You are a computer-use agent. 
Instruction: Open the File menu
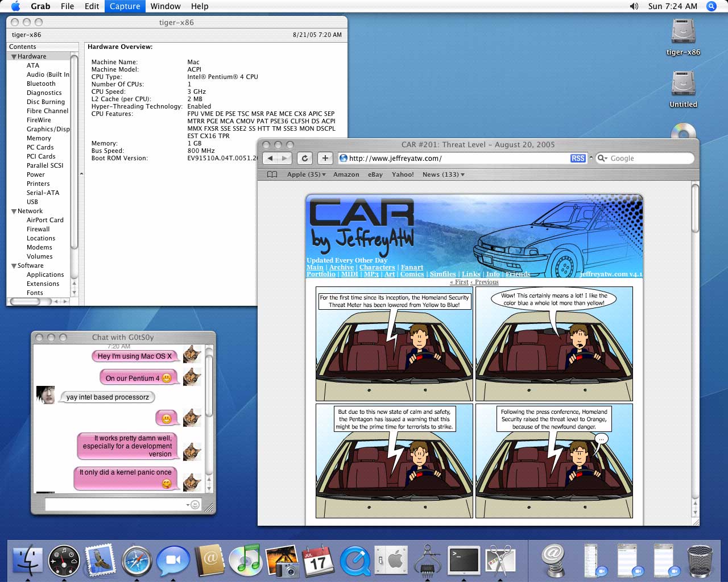pyautogui.click(x=67, y=6)
